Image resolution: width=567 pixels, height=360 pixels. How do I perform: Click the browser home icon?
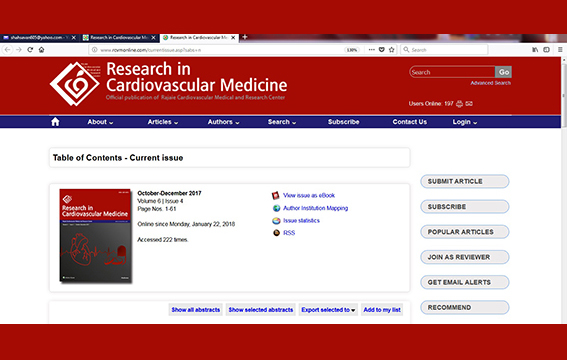coord(41,50)
